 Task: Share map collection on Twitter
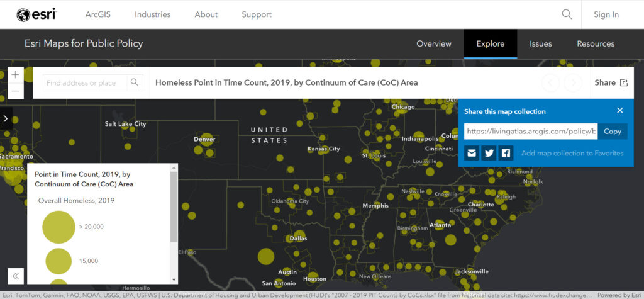pyautogui.click(x=489, y=153)
